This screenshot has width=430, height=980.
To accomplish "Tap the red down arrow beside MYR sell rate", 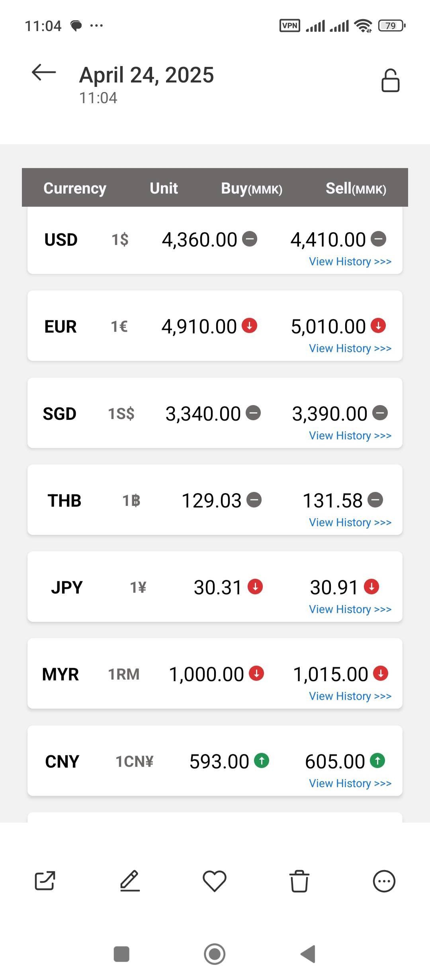I will [381, 674].
